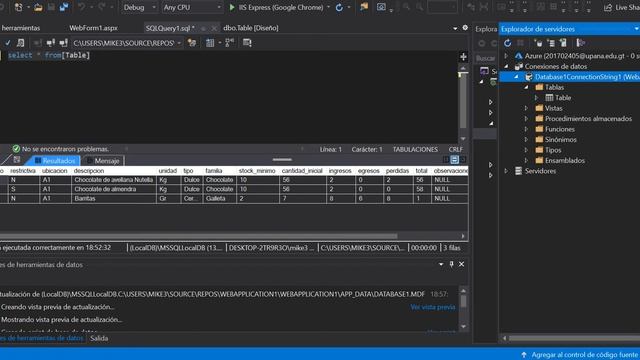Click the results to grid icon
The width and height of the screenshot is (640, 360).
[210, 42]
